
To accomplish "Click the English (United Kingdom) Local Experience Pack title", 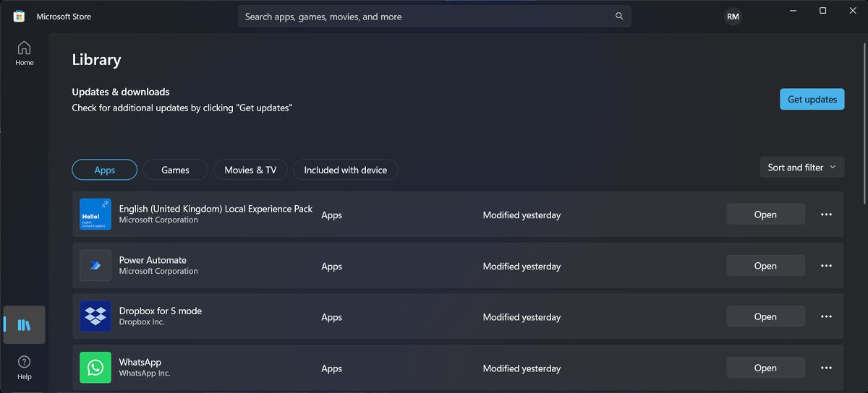I will tap(216, 209).
